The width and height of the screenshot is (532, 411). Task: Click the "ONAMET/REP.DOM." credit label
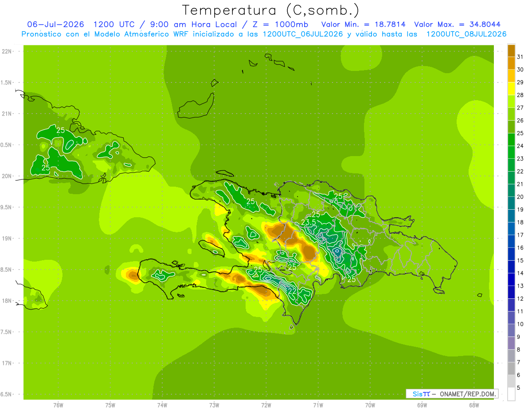pos(467,394)
